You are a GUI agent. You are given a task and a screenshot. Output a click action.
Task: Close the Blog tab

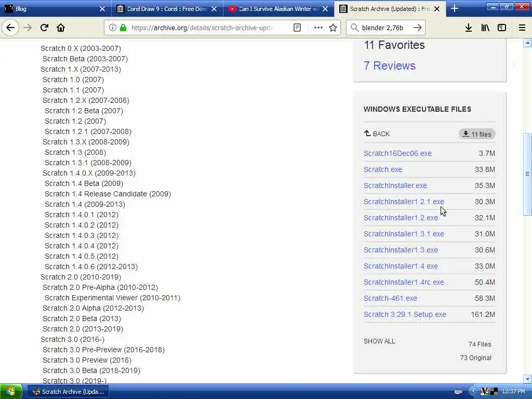(x=102, y=9)
